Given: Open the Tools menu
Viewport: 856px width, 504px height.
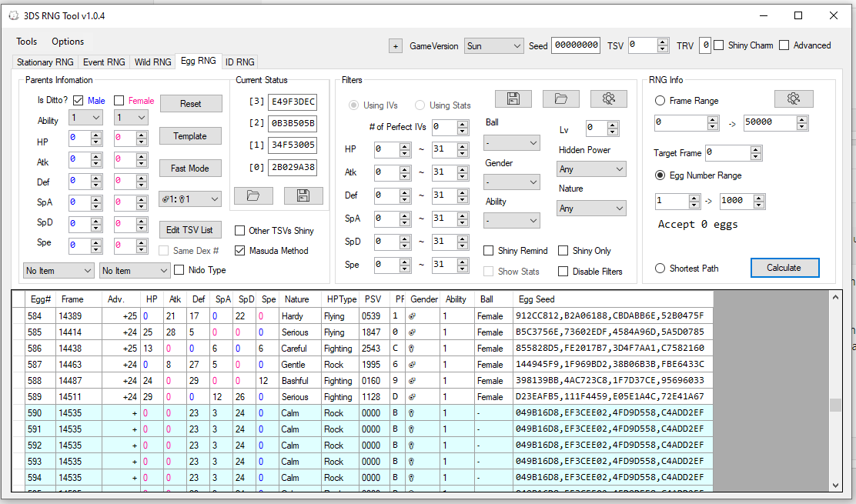Looking at the screenshot, I should (x=27, y=42).
